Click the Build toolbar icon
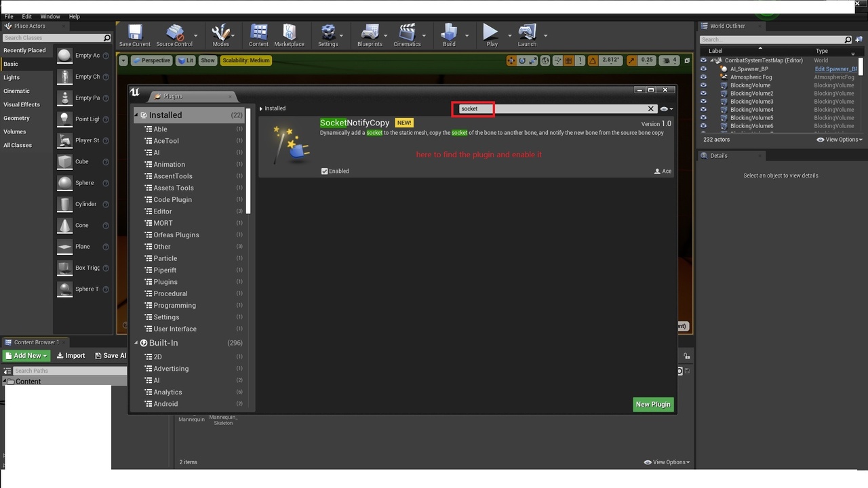The height and width of the screenshot is (488, 868). [x=449, y=33]
